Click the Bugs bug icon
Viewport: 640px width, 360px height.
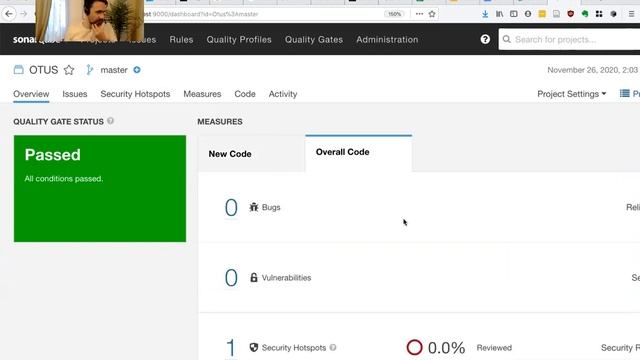coord(254,207)
